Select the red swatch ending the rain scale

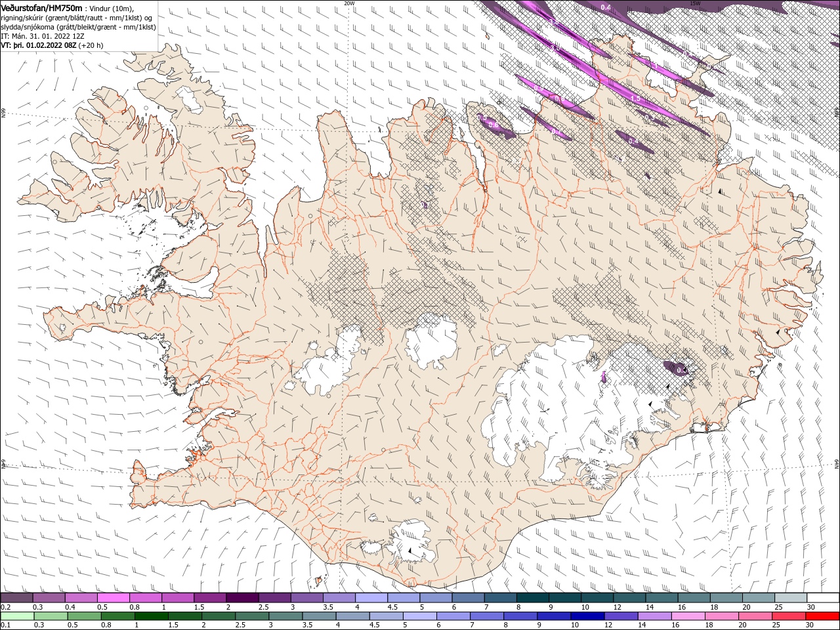822,616
